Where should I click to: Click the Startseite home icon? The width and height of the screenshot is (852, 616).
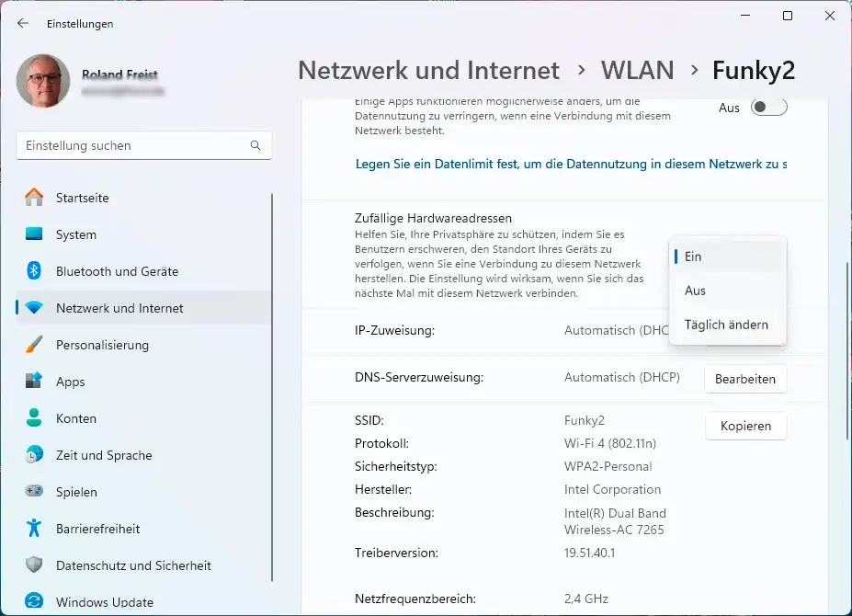[x=34, y=198]
